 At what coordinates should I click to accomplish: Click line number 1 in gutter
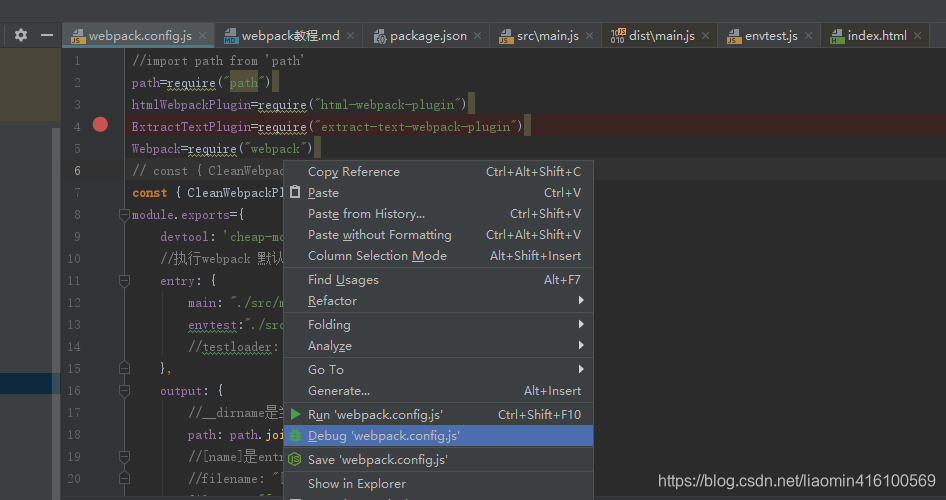pos(77,61)
